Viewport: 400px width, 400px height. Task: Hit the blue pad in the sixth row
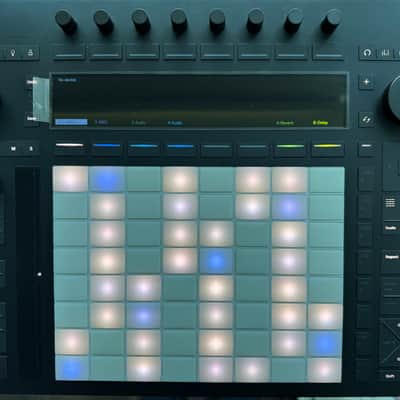(143, 315)
